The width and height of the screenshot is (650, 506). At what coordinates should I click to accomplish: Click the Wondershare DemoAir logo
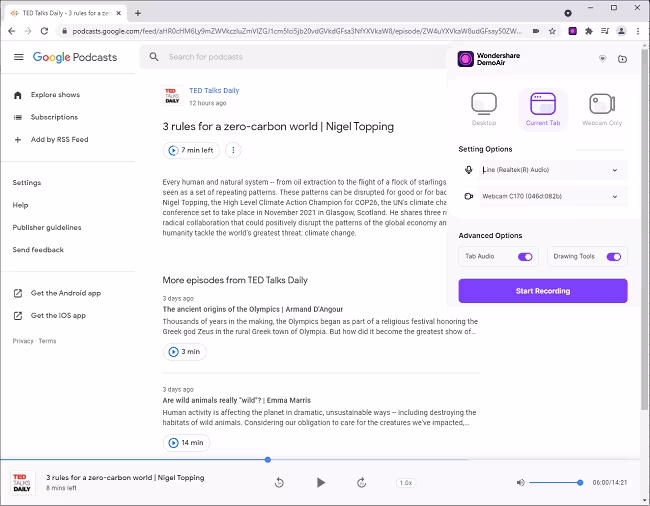coord(466,59)
